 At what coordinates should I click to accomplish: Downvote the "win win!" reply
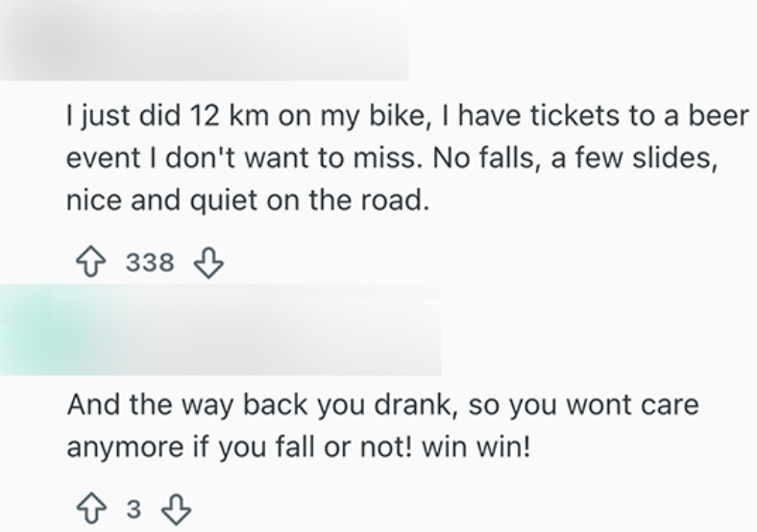click(177, 508)
